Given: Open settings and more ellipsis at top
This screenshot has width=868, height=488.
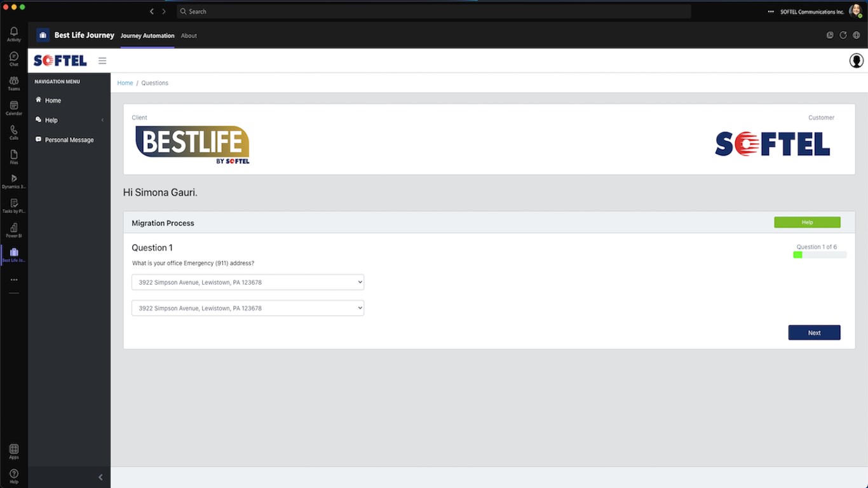Looking at the screenshot, I should click(771, 11).
